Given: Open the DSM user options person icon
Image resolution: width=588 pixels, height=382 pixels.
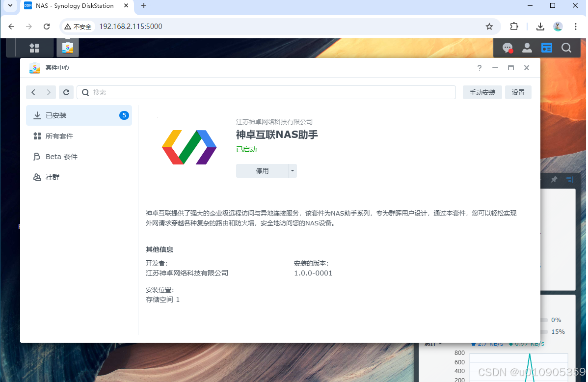Looking at the screenshot, I should point(527,48).
